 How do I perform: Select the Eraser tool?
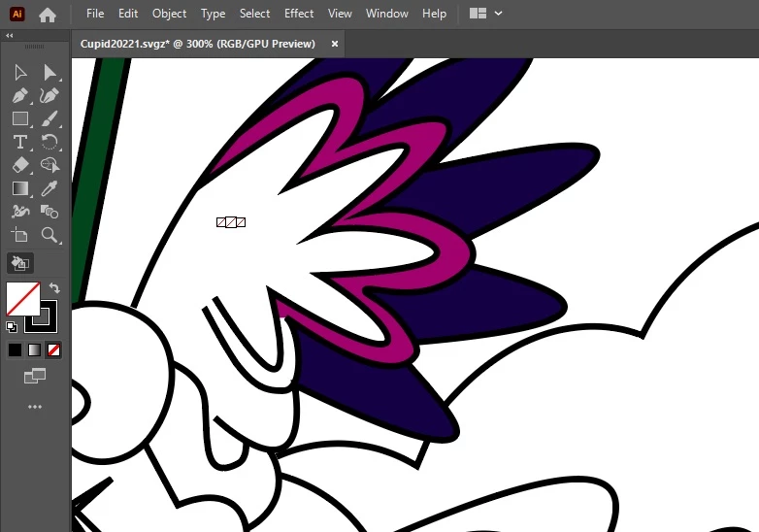pyautogui.click(x=20, y=165)
